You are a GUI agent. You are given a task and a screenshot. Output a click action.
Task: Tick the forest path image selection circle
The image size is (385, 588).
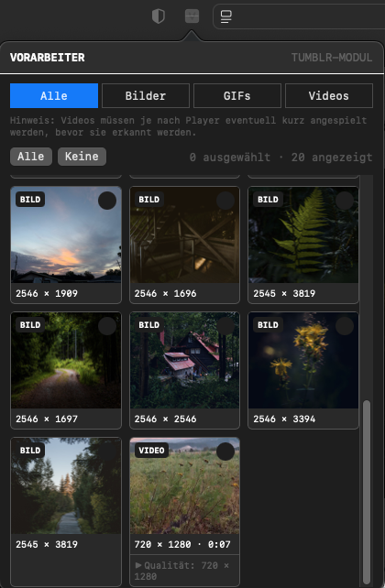tap(107, 326)
